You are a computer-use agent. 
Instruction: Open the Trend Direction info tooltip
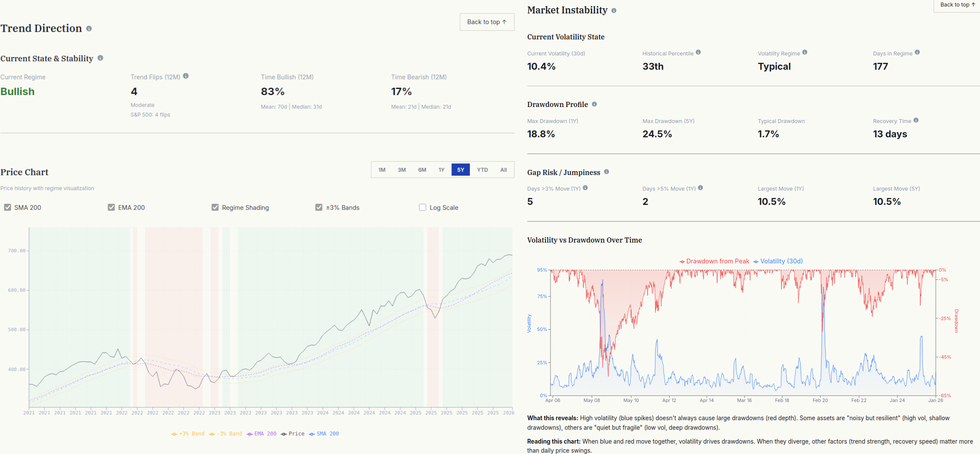tap(90, 29)
